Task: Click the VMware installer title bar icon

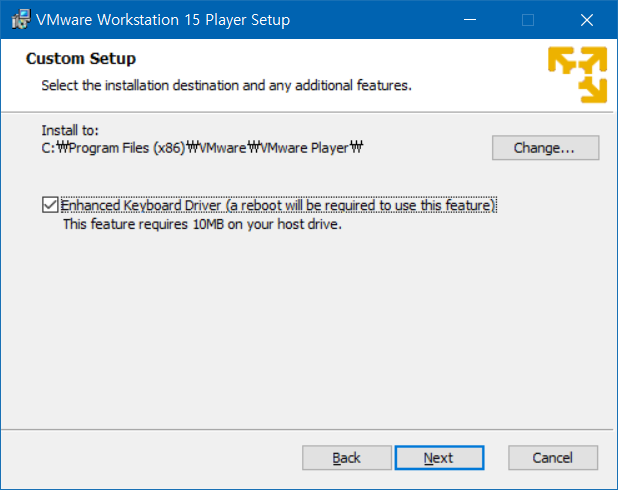Action: [21, 19]
